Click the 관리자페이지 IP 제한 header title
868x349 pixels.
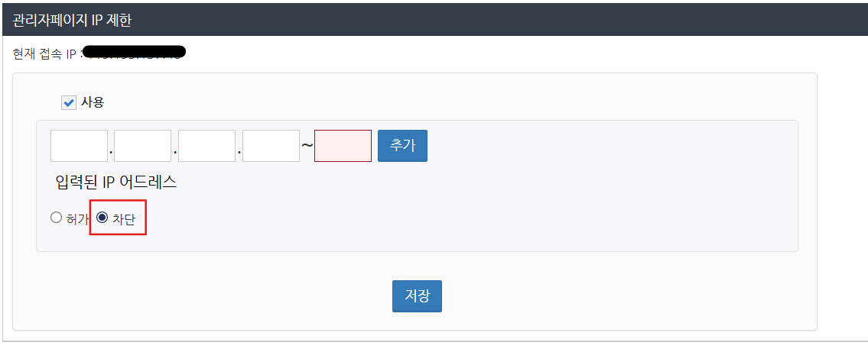(x=72, y=20)
